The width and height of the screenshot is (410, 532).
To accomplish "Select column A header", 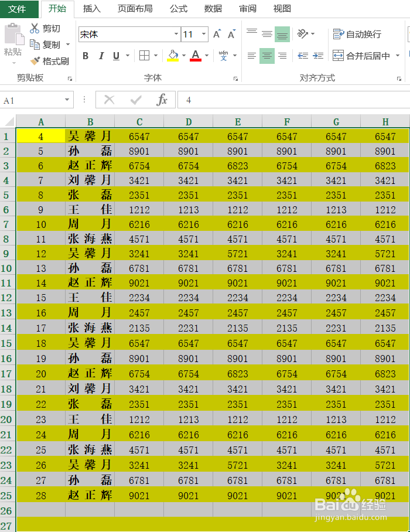I will 41,121.
